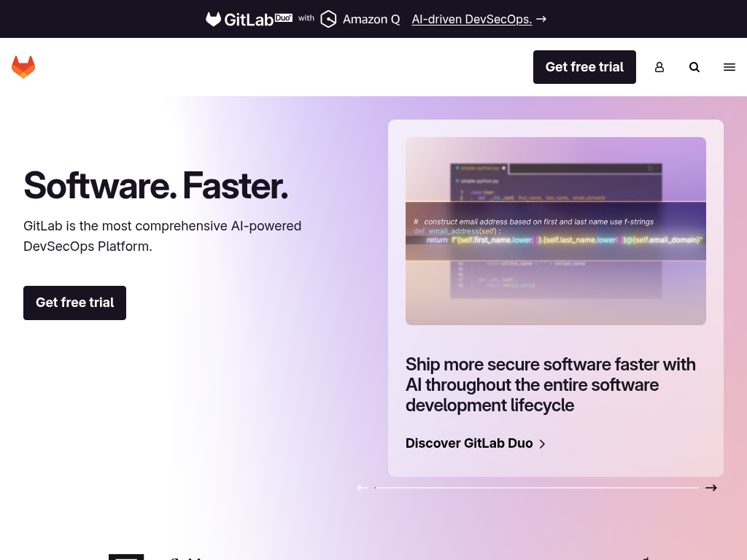Image resolution: width=747 pixels, height=560 pixels.
Task: Open the user account sign-in icon
Action: tap(659, 67)
